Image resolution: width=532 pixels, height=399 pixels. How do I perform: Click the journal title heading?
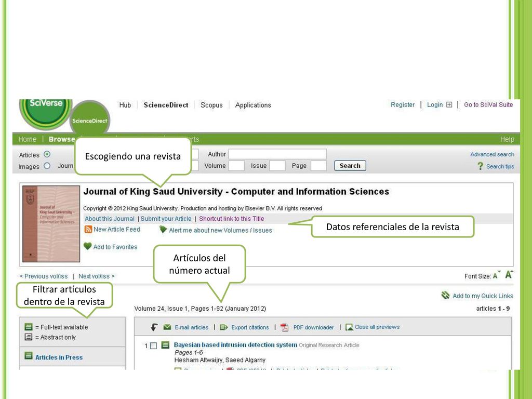tap(236, 192)
